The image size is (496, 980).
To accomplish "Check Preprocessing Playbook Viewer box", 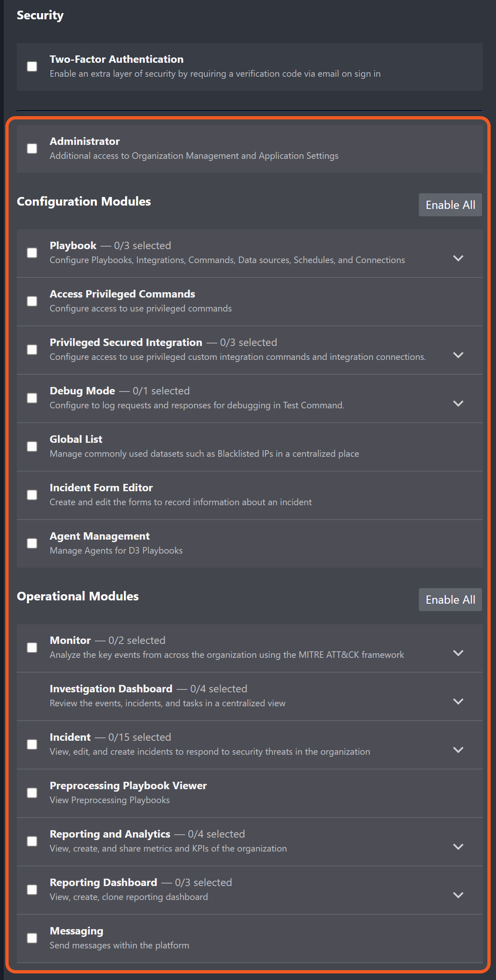I will point(32,793).
